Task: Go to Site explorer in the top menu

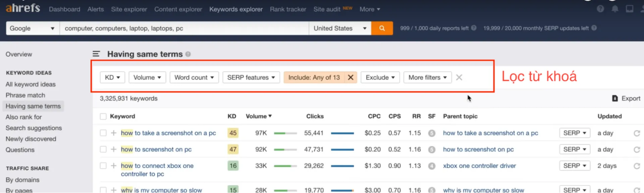Action: 129,9
